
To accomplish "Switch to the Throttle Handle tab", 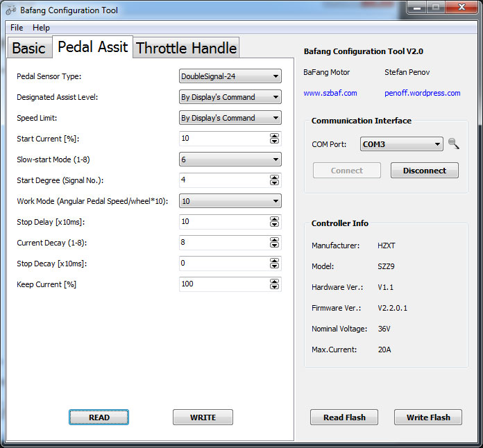I will click(x=186, y=48).
